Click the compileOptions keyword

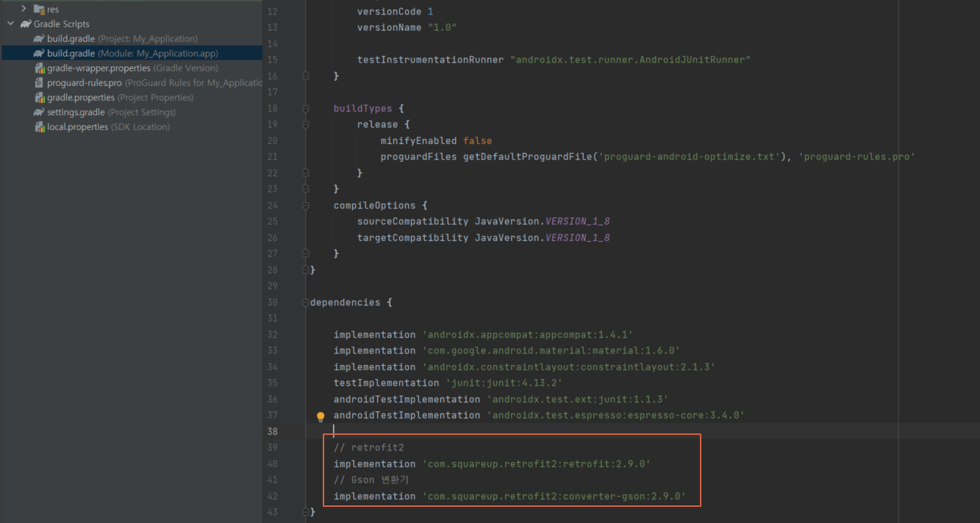[374, 205]
